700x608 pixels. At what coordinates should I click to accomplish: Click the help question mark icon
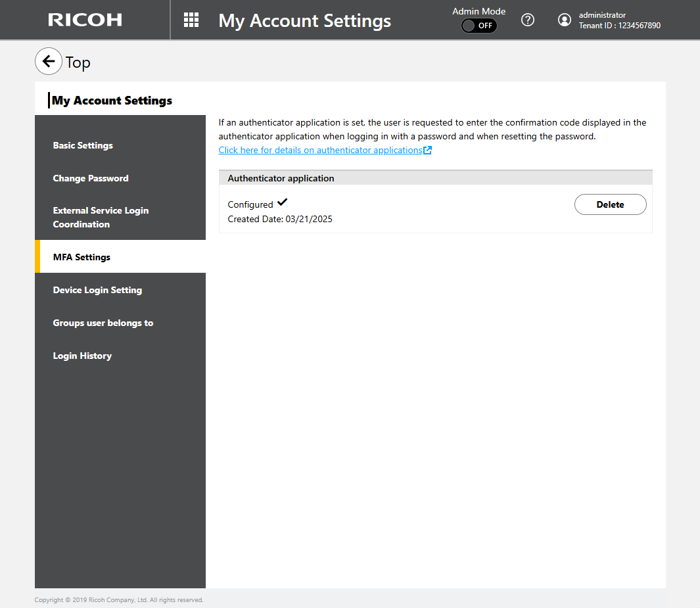point(527,20)
